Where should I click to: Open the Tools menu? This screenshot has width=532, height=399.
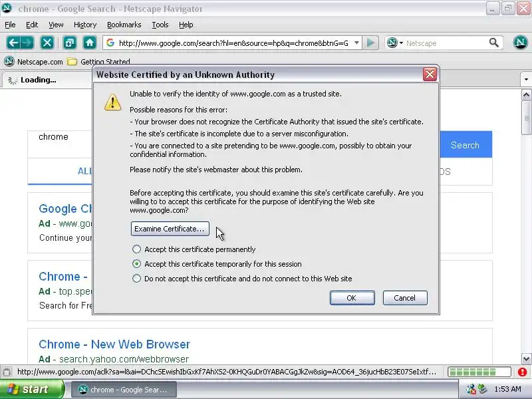(160, 25)
